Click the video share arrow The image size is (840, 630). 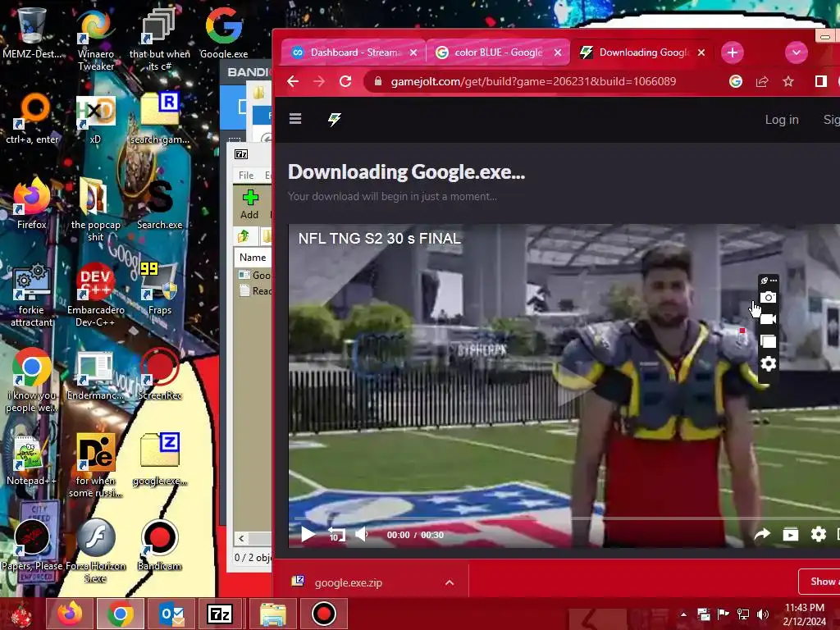(762, 534)
